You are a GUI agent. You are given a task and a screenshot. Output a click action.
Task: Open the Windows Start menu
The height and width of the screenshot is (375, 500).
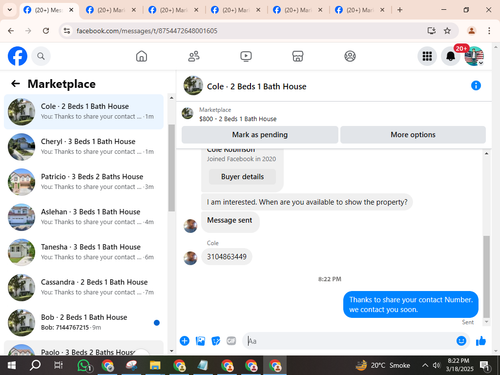(12, 366)
